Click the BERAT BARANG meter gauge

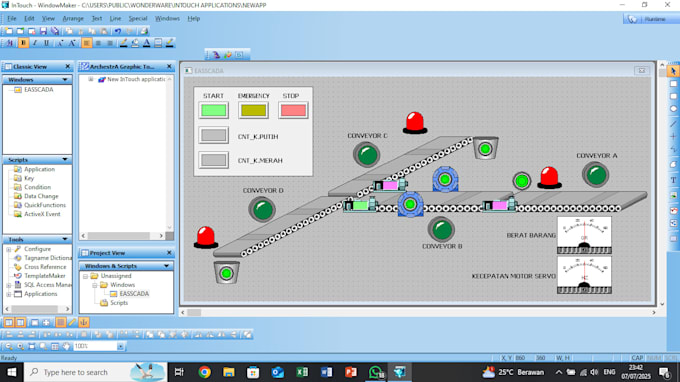click(x=584, y=235)
